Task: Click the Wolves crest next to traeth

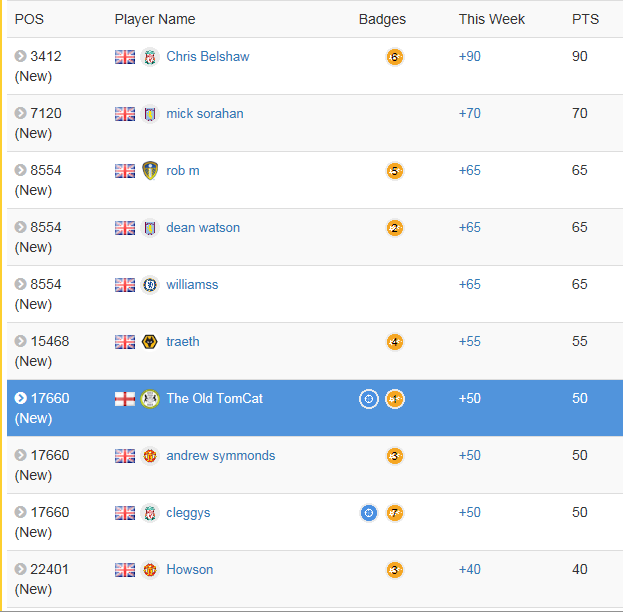Action: click(x=150, y=342)
